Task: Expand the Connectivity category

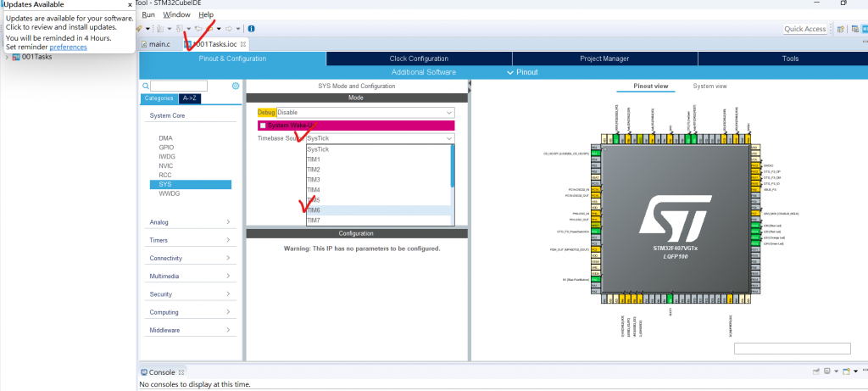Action: click(x=191, y=258)
